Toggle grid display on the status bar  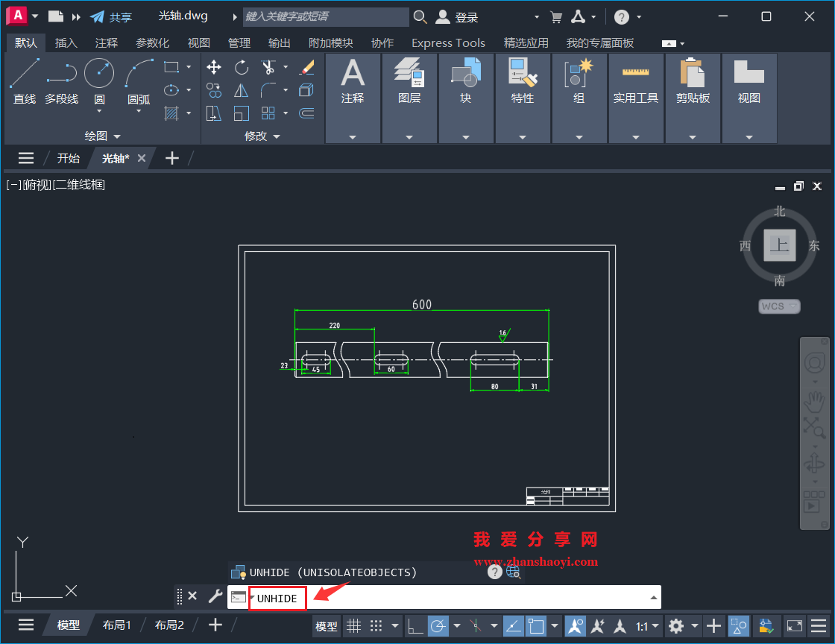(353, 626)
